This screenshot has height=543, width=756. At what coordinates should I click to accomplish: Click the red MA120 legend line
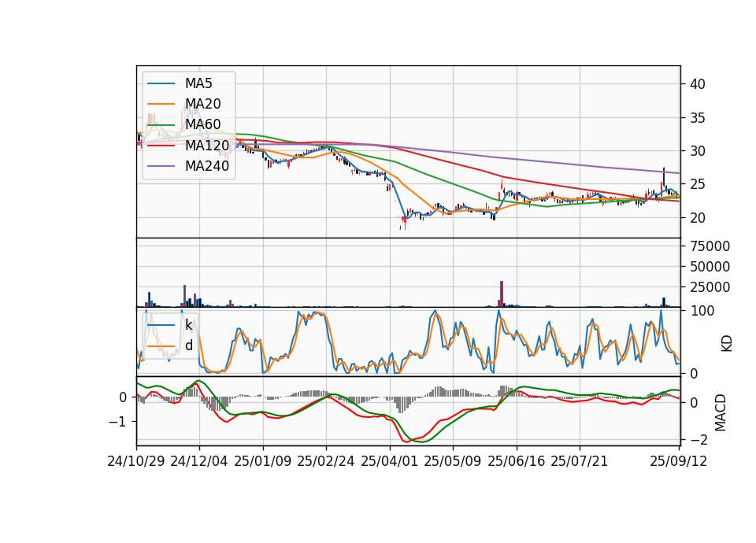point(161,146)
